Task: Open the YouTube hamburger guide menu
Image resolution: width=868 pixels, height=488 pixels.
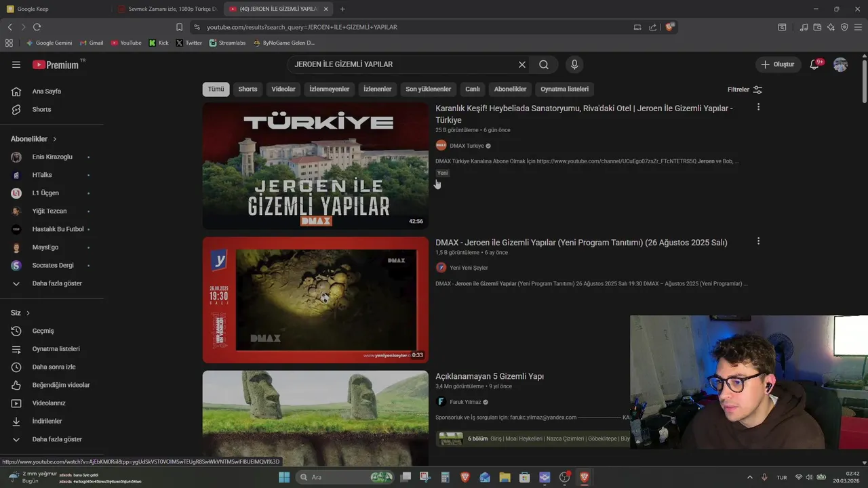Action: coord(16,64)
